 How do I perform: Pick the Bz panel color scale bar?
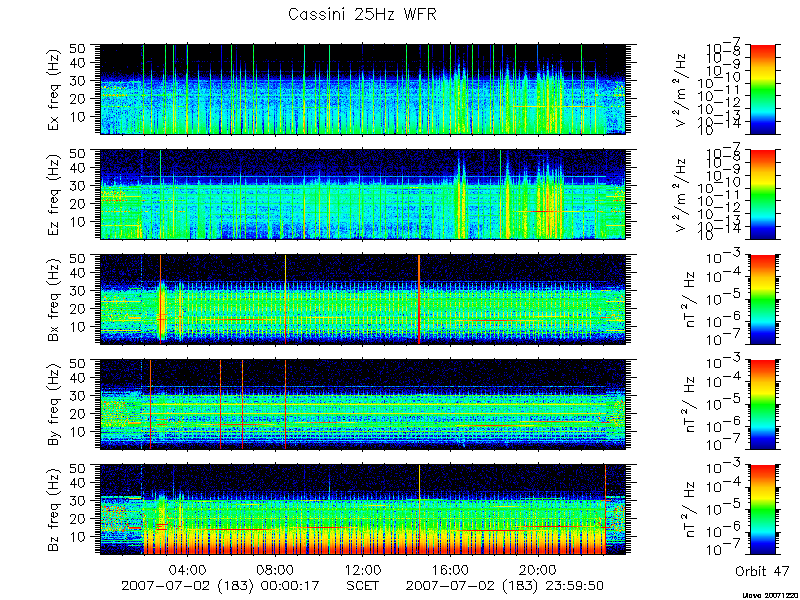click(762, 510)
